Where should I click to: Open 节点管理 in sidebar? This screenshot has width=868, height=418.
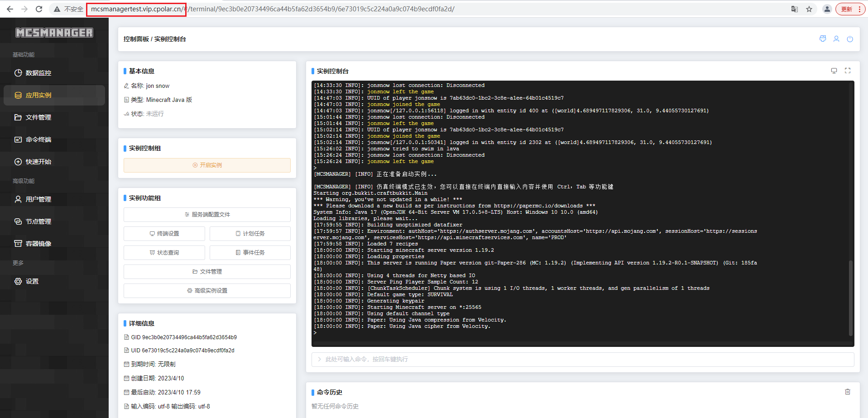click(x=54, y=221)
